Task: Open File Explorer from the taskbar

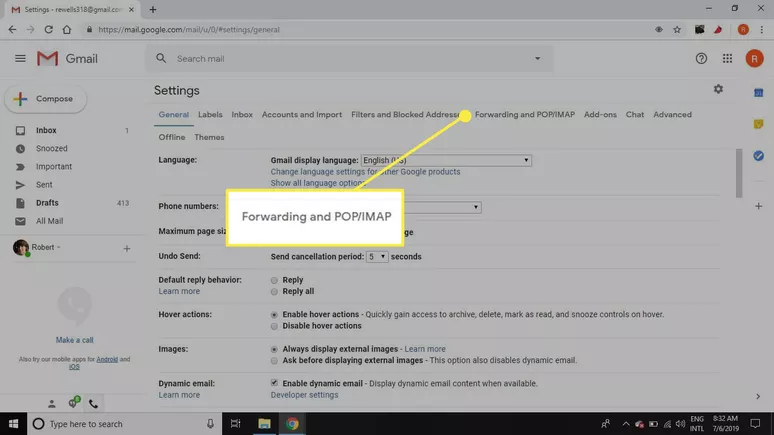Action: tap(264, 424)
